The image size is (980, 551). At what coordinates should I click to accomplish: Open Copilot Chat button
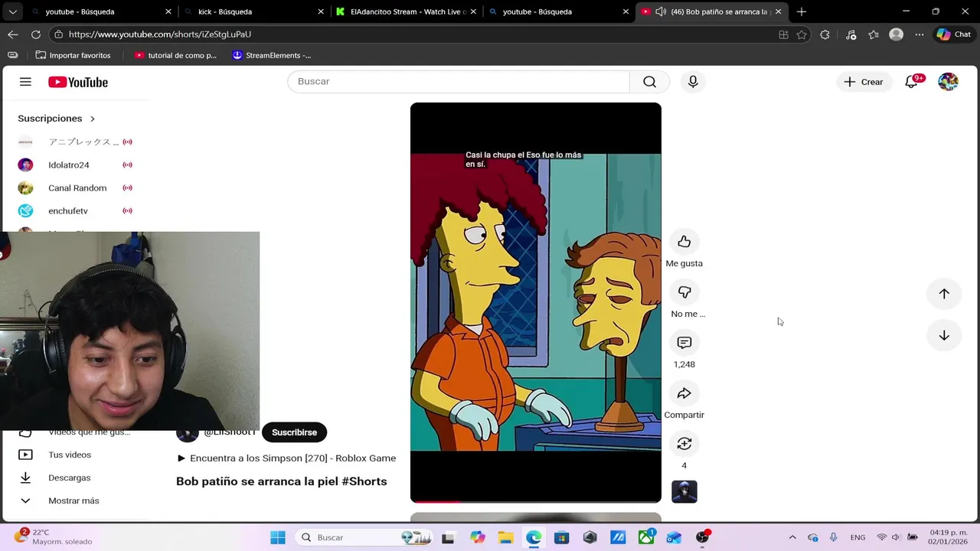tap(954, 34)
